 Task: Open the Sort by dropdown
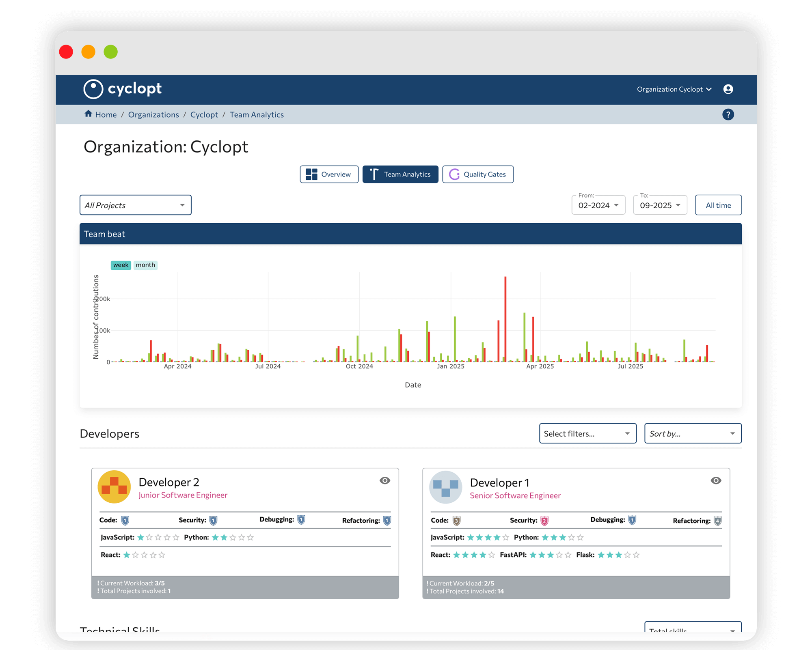[x=693, y=434]
